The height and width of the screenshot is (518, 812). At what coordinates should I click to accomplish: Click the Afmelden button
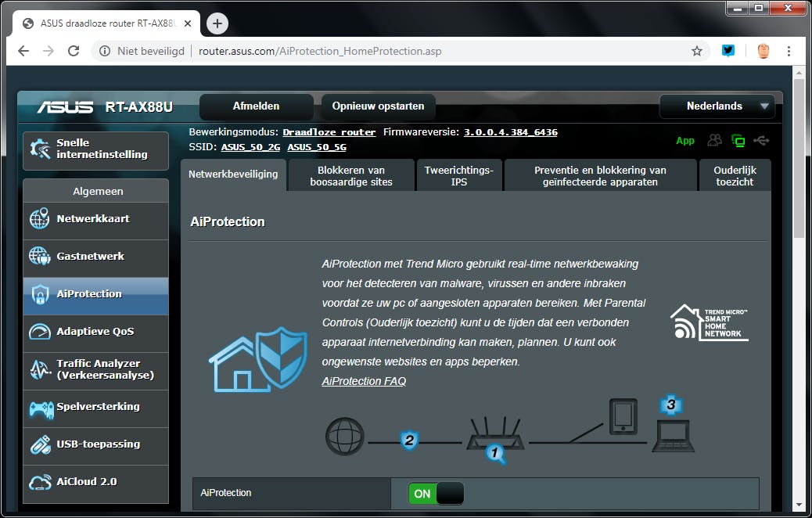tap(256, 106)
